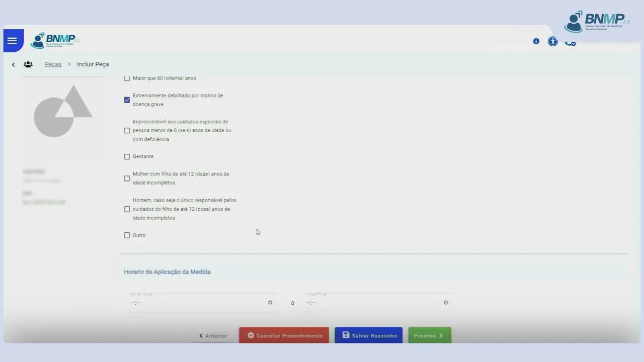Click the back arrow in breadcrumb
This screenshot has height=362, width=644.
13,64
